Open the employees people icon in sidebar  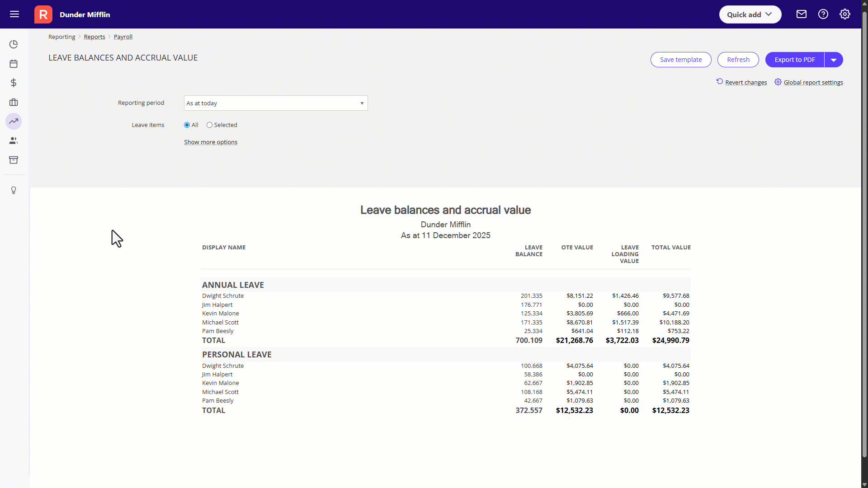pos(14,140)
